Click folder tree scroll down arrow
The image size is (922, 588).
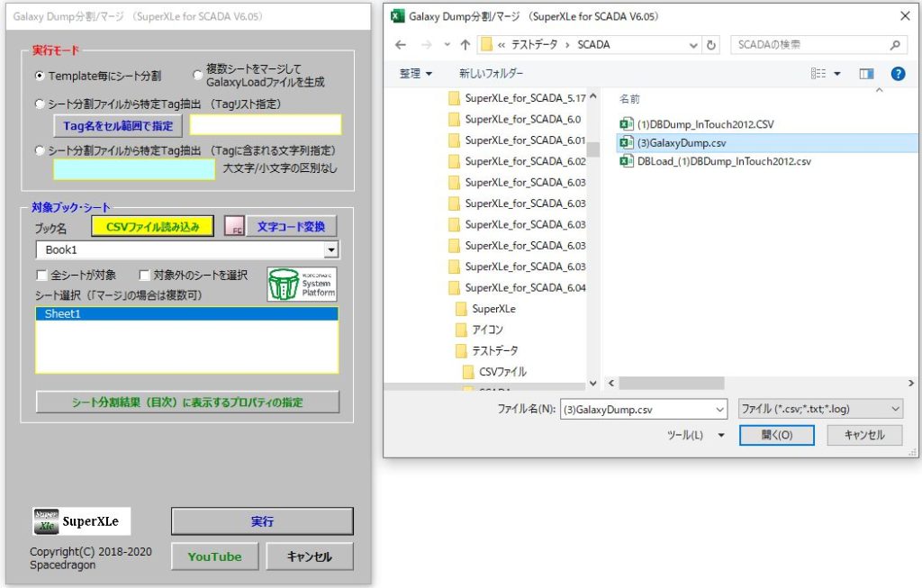click(x=593, y=384)
